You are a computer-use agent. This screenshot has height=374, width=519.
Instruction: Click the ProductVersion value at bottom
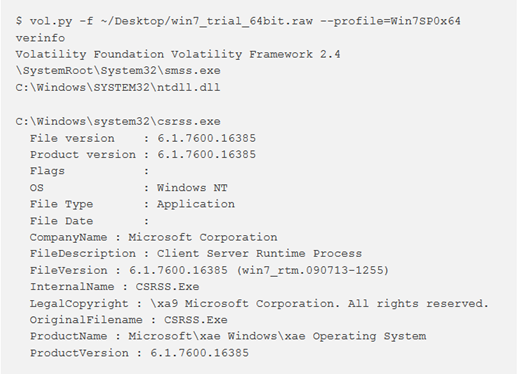point(199,353)
